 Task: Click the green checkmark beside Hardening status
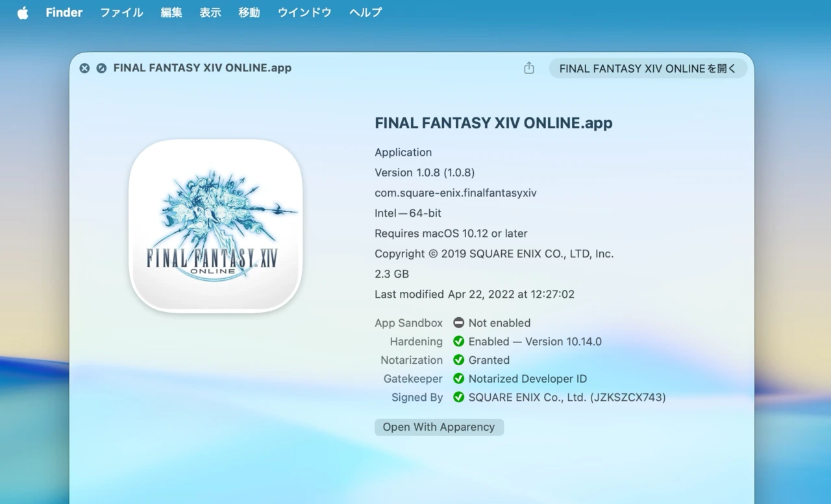(x=458, y=341)
